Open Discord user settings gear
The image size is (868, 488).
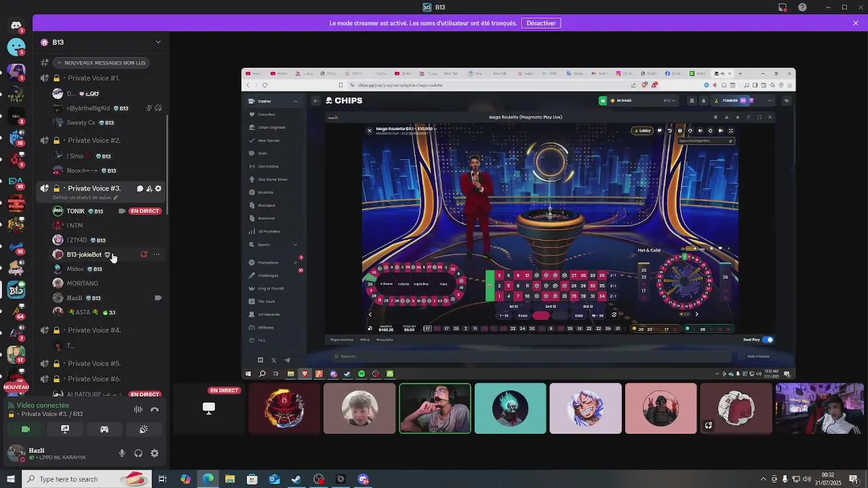tap(155, 453)
